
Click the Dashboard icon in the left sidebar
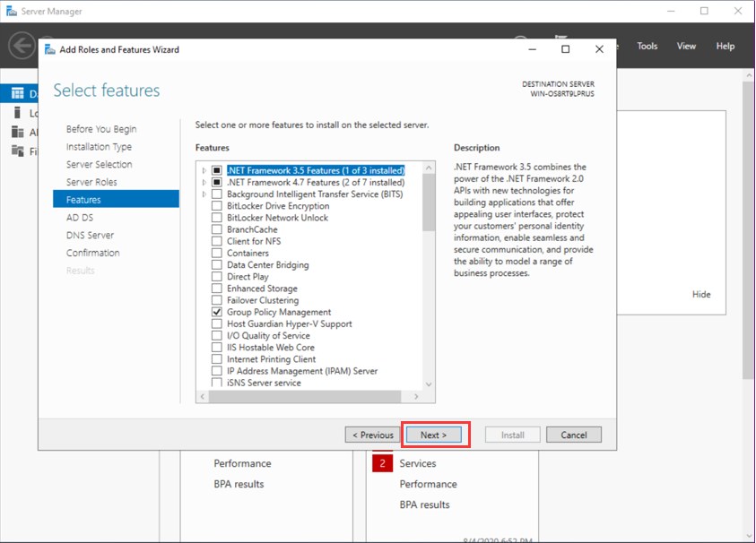coord(17,93)
